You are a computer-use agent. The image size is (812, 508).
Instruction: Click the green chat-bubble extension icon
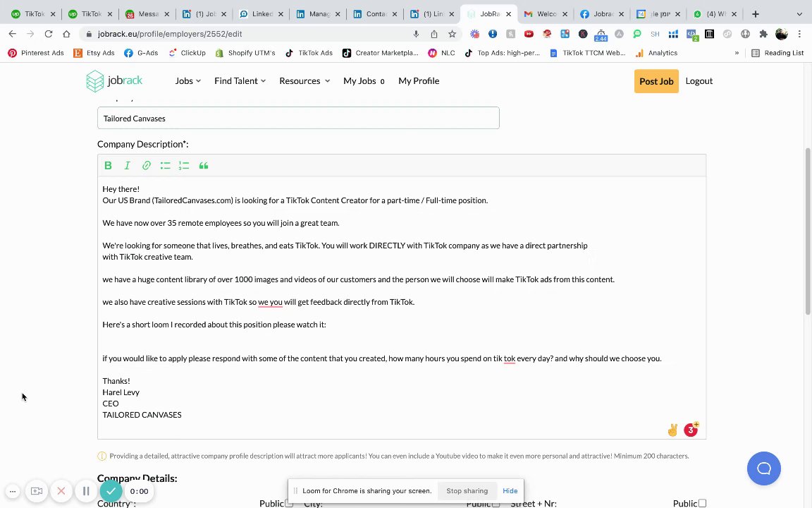pos(637,34)
